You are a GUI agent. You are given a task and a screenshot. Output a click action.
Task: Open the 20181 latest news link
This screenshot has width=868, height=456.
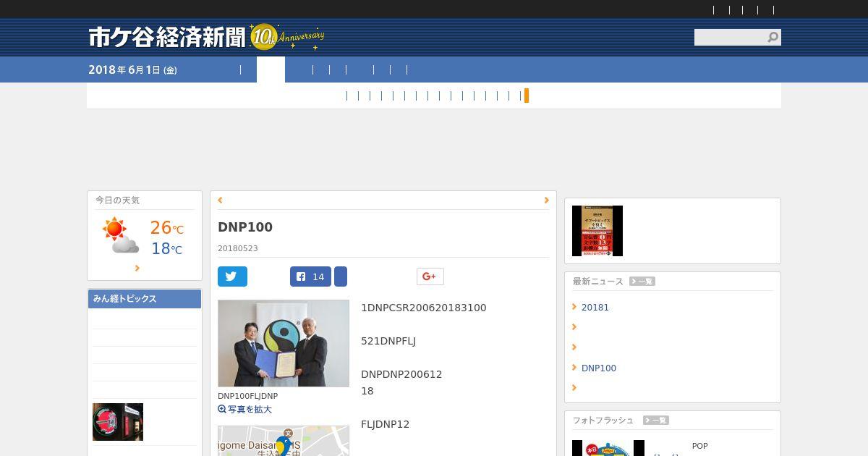tap(595, 308)
